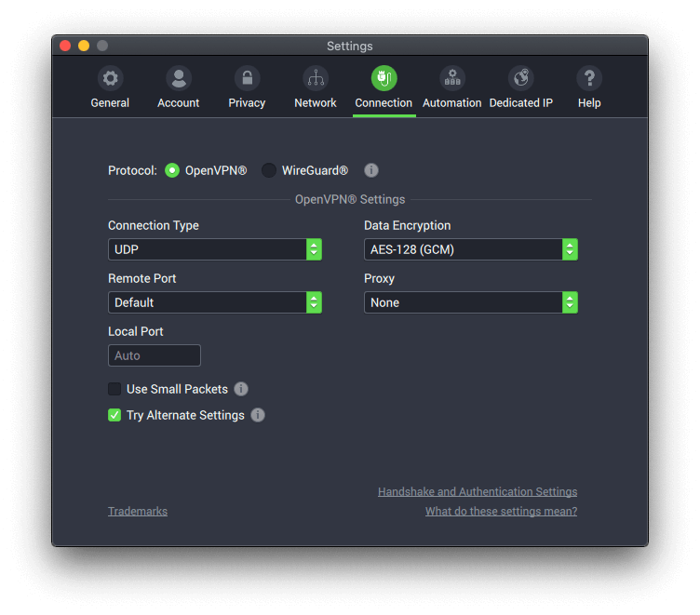700x615 pixels.
Task: Enable the Use Small Packets checkbox
Action: [x=114, y=389]
